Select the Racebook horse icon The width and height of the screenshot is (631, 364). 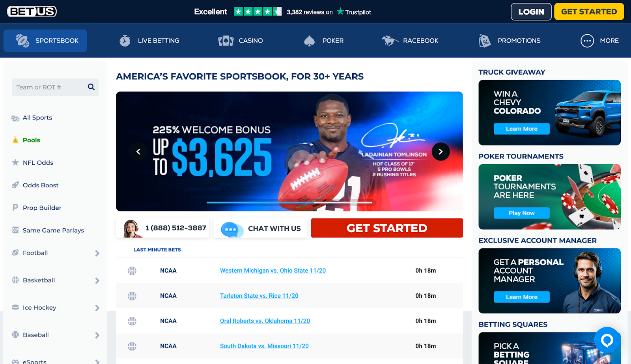[x=390, y=41]
